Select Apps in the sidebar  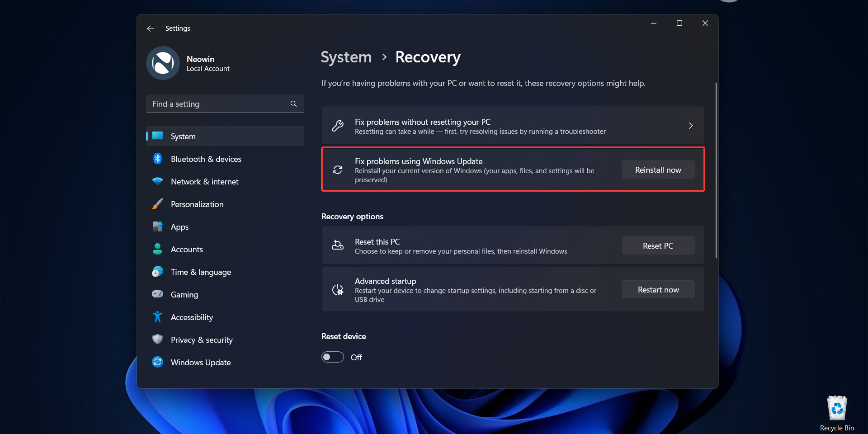click(x=179, y=227)
